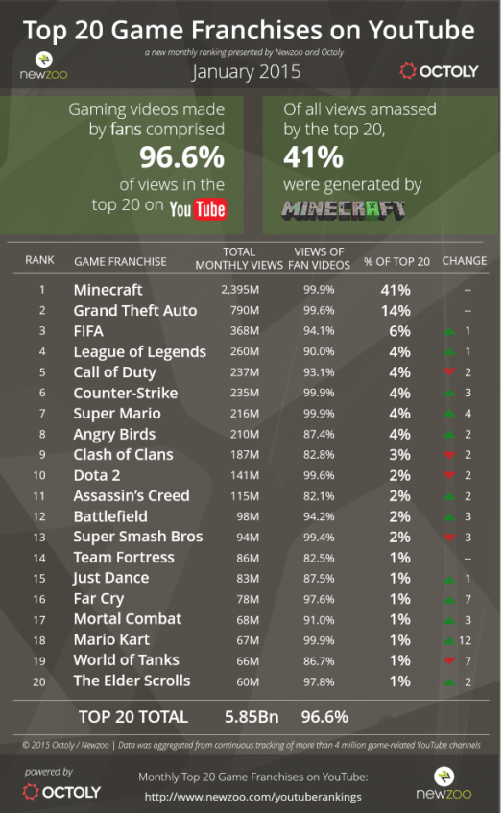Image resolution: width=504 pixels, height=813 pixels.
Task: Click the red down arrow for Call of Duty
Action: (449, 371)
